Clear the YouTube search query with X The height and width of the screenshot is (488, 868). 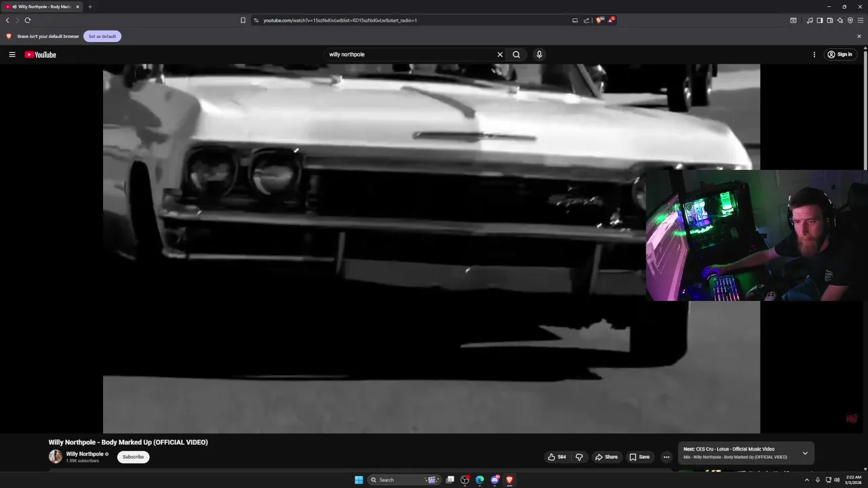[500, 54]
